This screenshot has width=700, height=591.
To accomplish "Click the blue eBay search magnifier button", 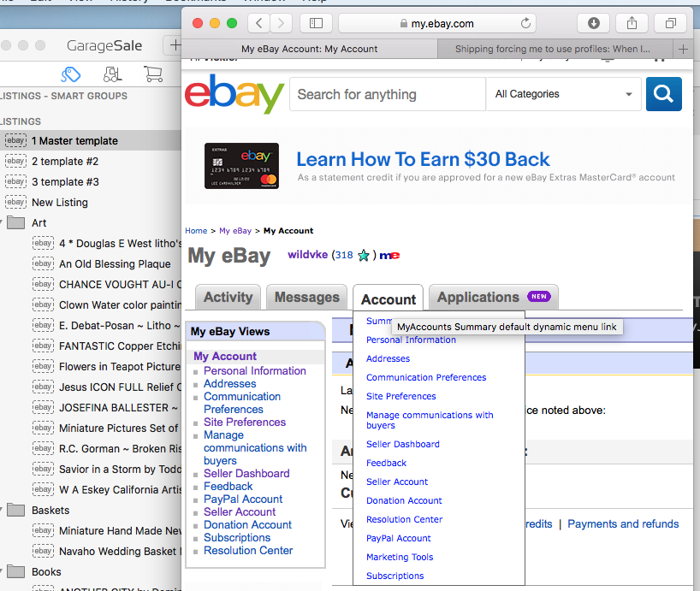I will pos(664,94).
